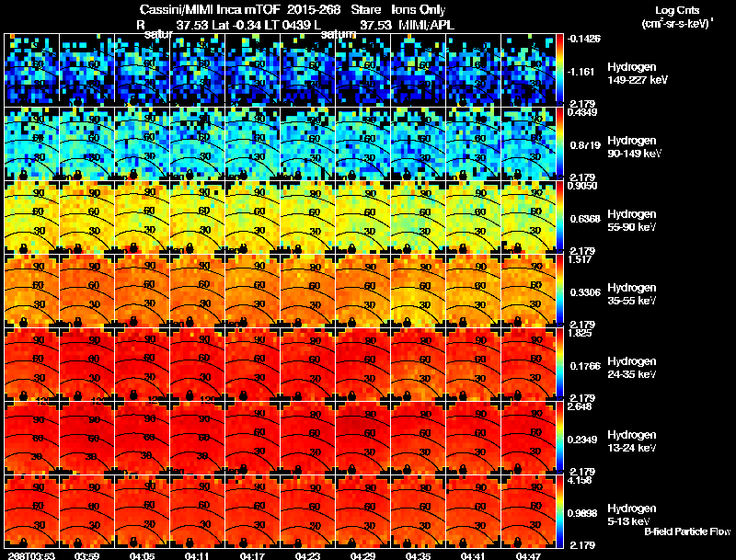Screen dimensions: 736x560
Task: Click the LT 0439 header value
Action: (x=288, y=26)
